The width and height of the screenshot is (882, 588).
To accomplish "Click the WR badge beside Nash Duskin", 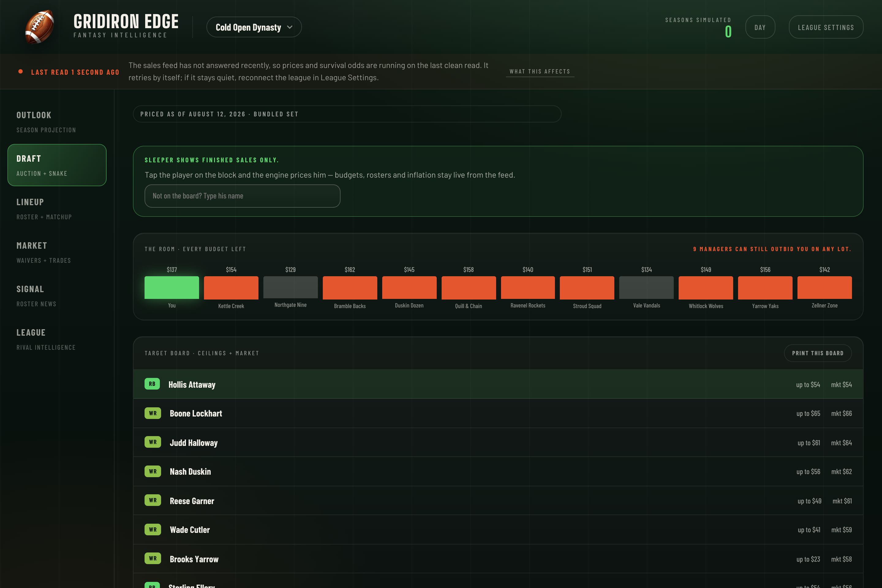I will (x=153, y=471).
